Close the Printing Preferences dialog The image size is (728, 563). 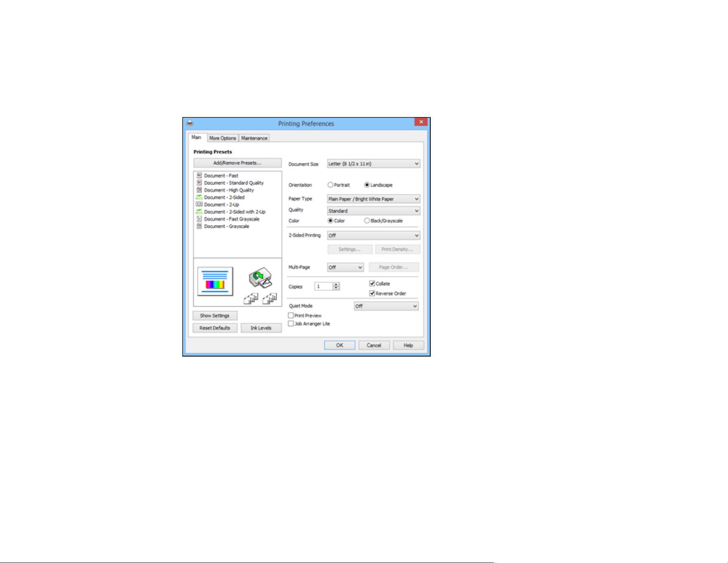(x=421, y=122)
